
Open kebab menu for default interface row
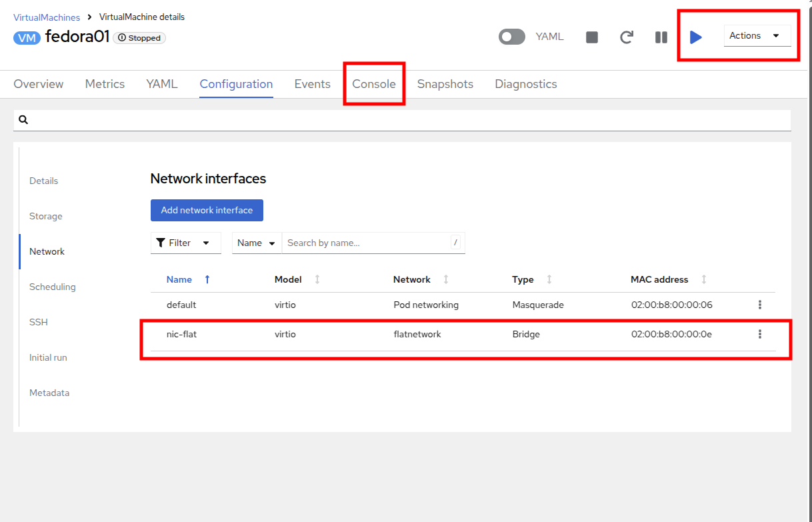pyautogui.click(x=759, y=305)
